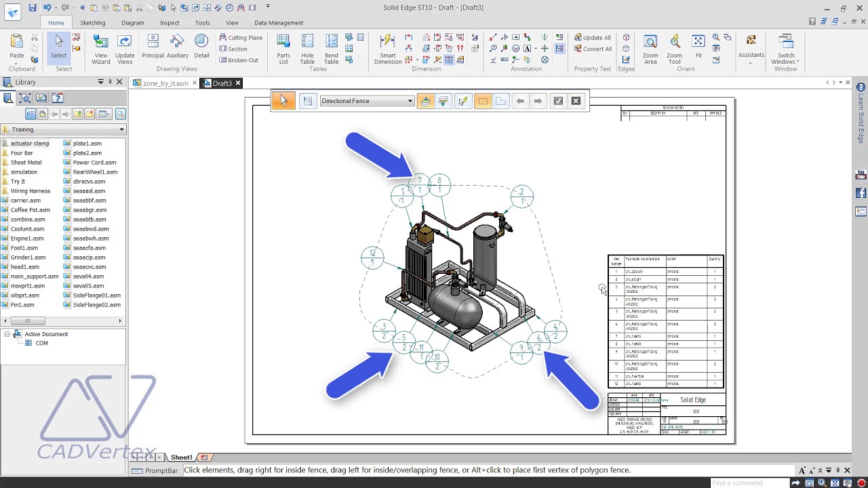Viewport: 868px width, 488px height.
Task: Select Coolunit.asm in the library list
Action: pos(27,229)
